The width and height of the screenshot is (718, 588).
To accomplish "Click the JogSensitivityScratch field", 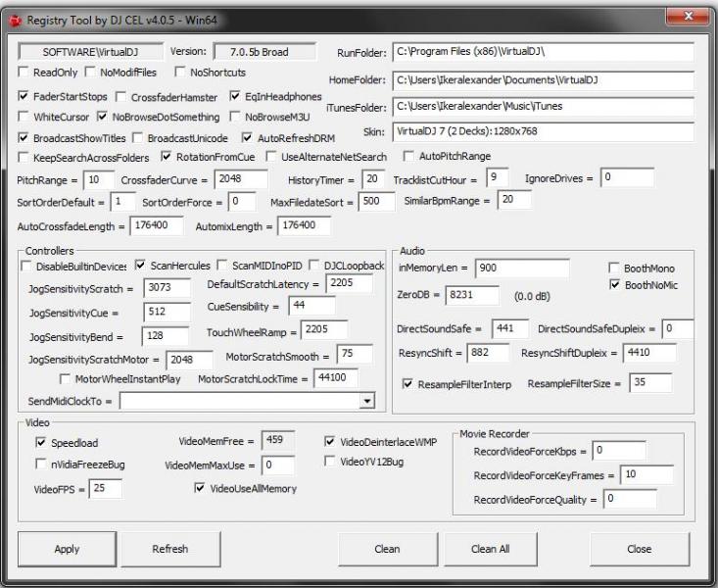I will click(167, 288).
